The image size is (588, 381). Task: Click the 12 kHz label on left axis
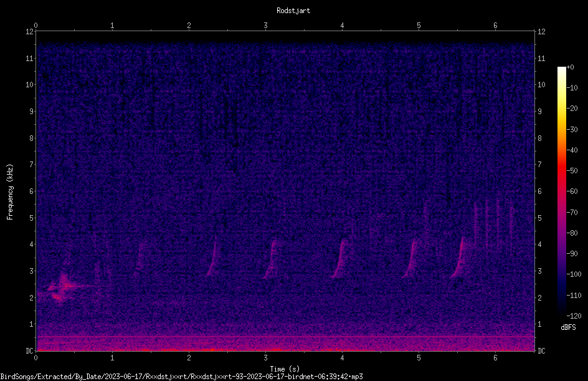29,32
